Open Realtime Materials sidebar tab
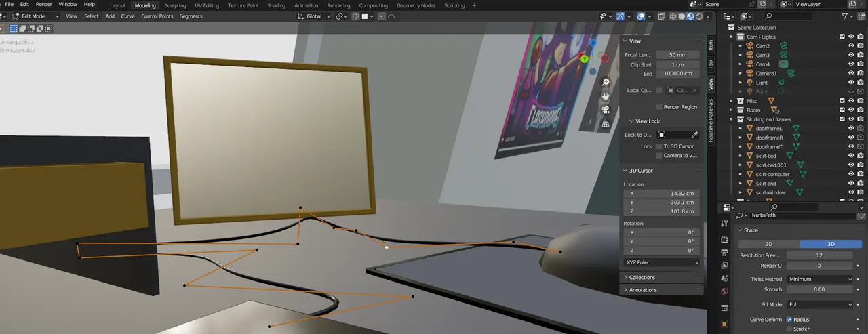Viewport: 868px width, 334px height. [x=711, y=121]
